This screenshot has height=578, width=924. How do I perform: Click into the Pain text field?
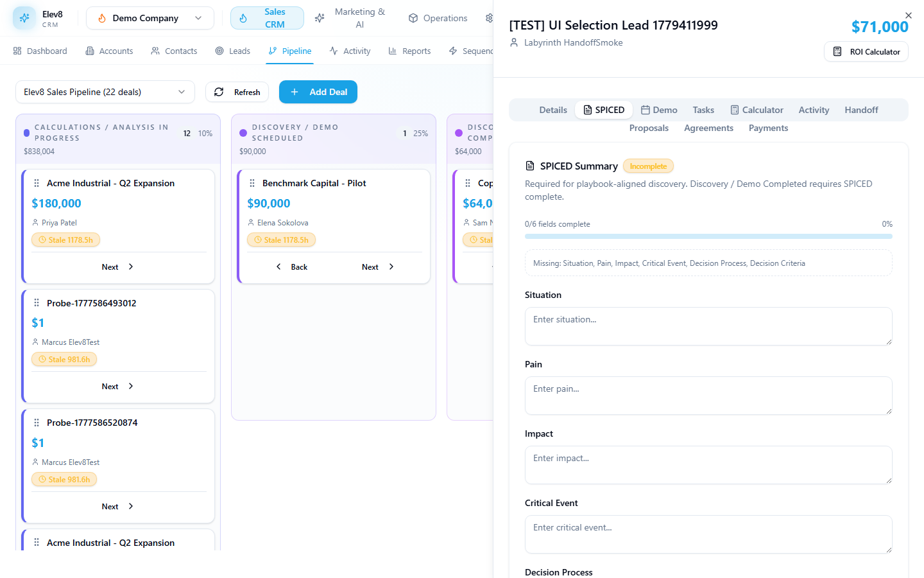(708, 396)
